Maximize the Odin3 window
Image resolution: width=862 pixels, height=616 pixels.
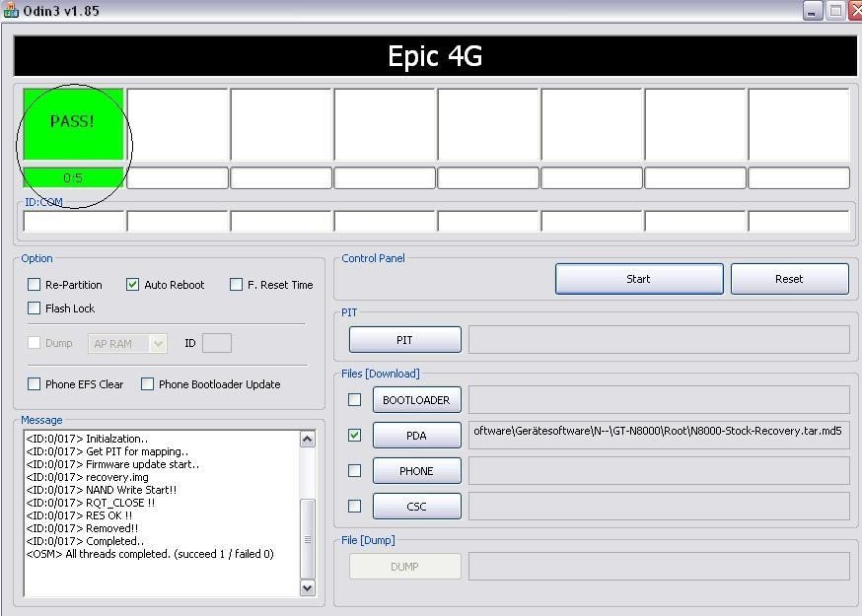click(x=835, y=11)
